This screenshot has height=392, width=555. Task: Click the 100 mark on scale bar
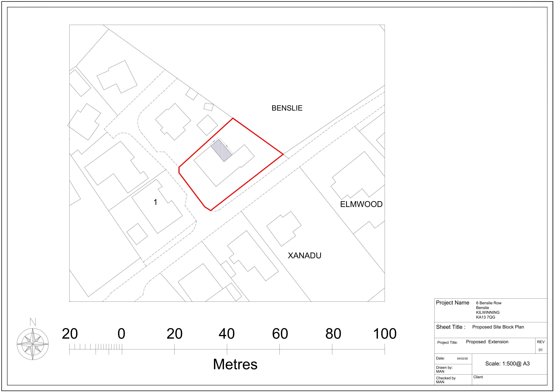385,334
